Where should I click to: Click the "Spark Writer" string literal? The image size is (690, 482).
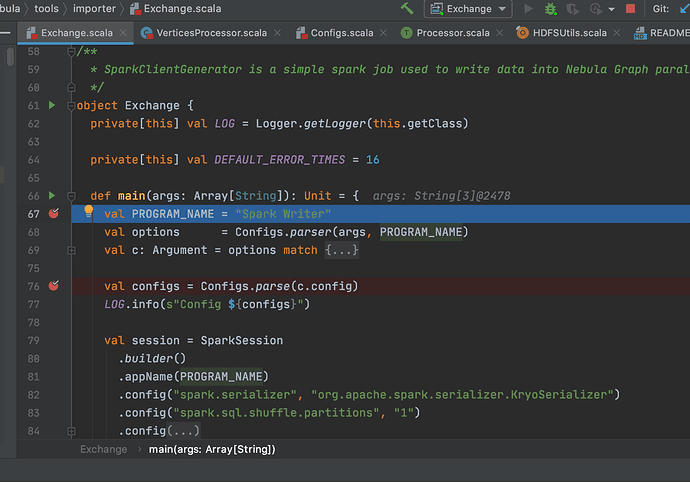tap(283, 214)
